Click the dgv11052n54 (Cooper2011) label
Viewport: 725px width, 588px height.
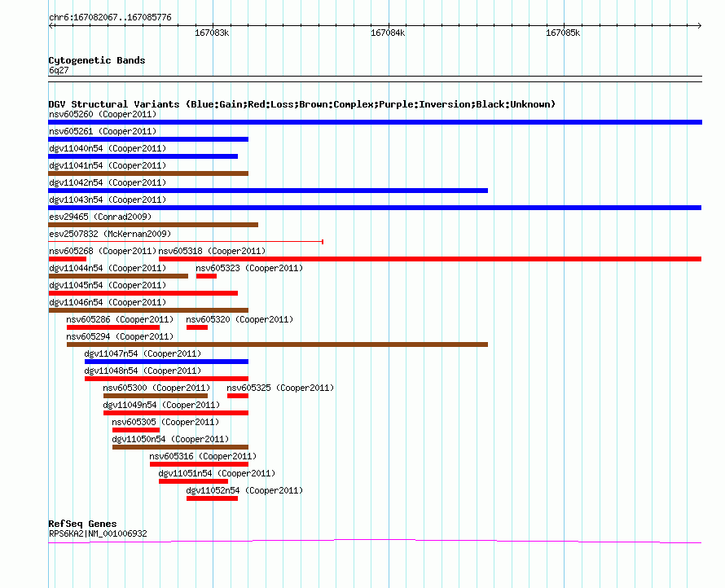pos(244,490)
